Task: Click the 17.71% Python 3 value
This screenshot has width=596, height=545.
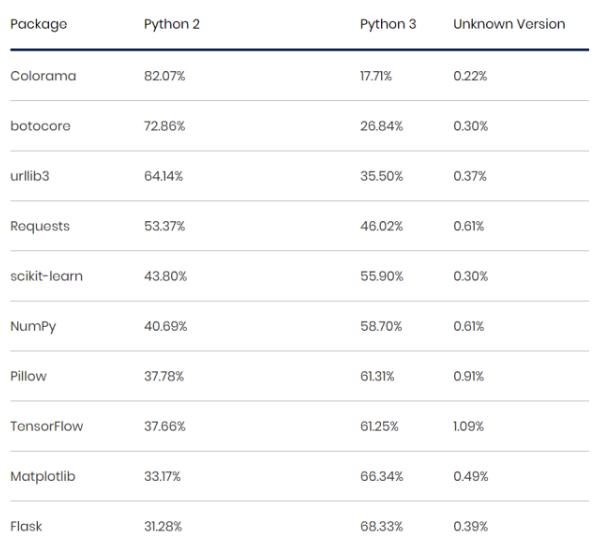Action: (x=376, y=76)
